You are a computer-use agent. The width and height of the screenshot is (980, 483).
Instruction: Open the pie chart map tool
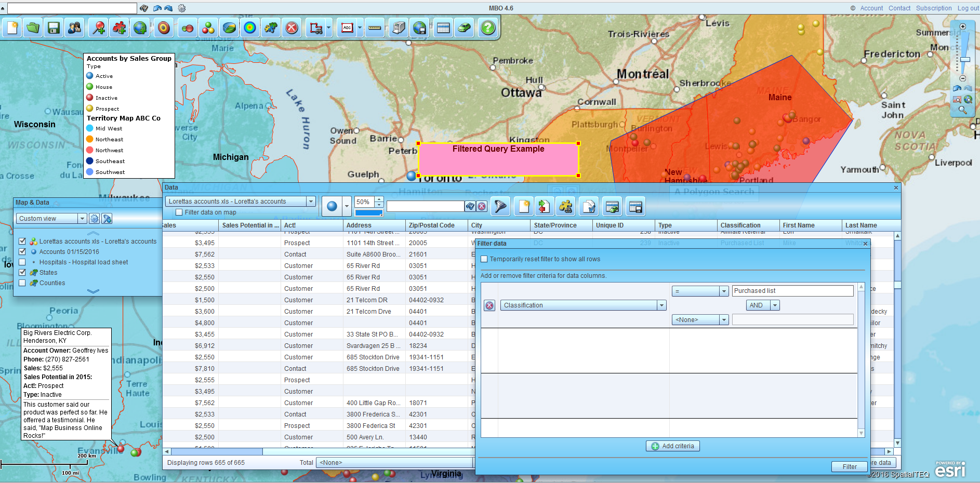(229, 28)
